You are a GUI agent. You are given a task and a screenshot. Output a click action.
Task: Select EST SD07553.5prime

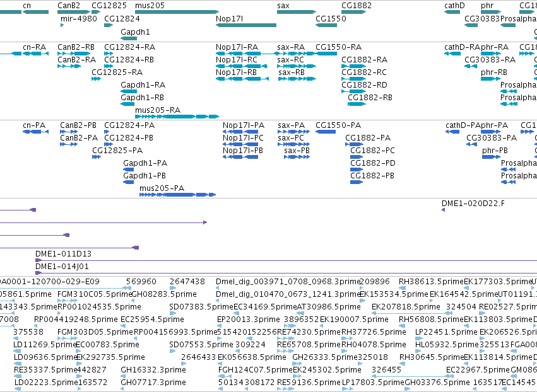(x=201, y=344)
